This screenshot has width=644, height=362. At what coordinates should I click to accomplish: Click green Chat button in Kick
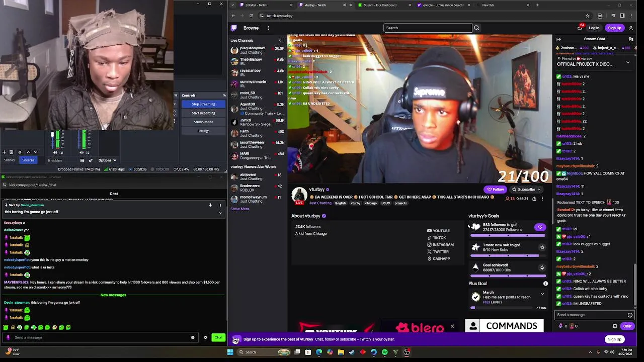[x=218, y=337]
